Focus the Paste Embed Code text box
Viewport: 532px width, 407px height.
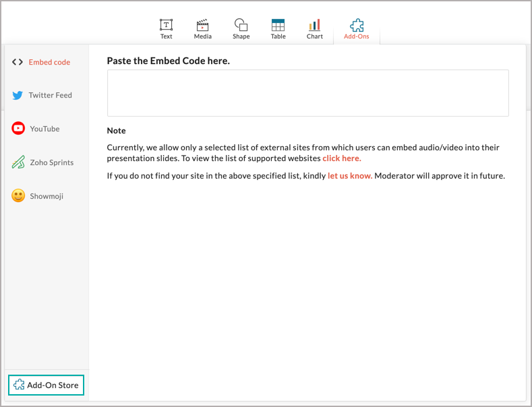click(x=307, y=93)
